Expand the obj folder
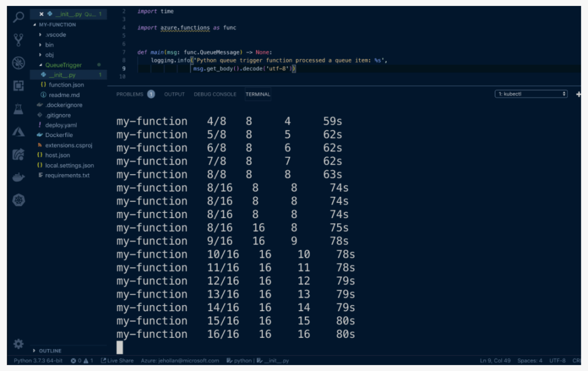The height and width of the screenshot is (371, 588). [x=49, y=55]
